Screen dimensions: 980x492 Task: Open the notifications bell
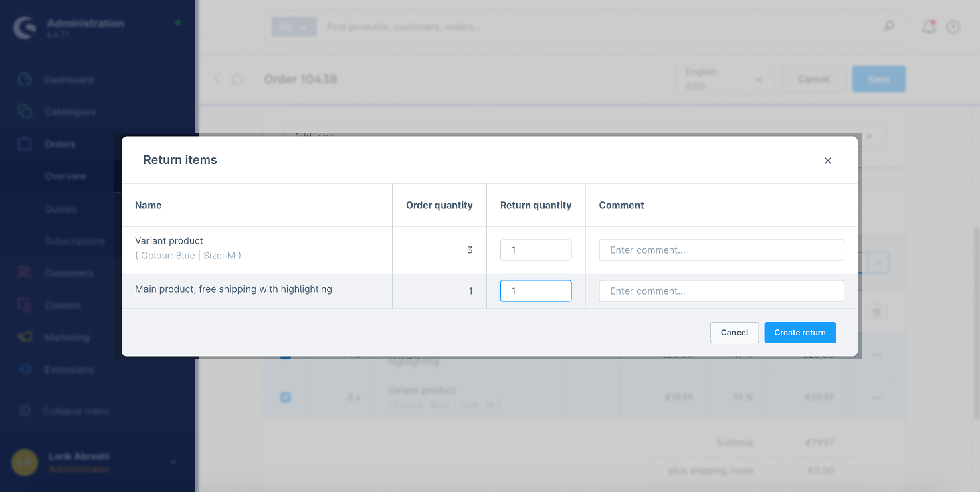pyautogui.click(x=928, y=27)
